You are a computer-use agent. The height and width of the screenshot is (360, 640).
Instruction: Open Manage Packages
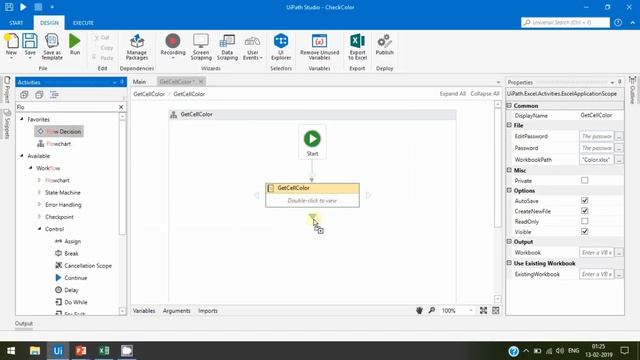(137, 47)
